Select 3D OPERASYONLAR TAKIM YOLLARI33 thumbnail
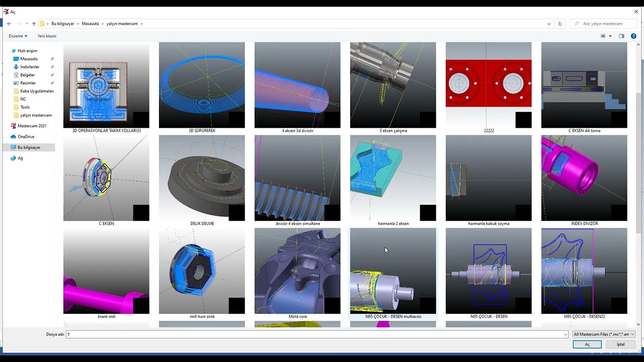 [x=106, y=85]
